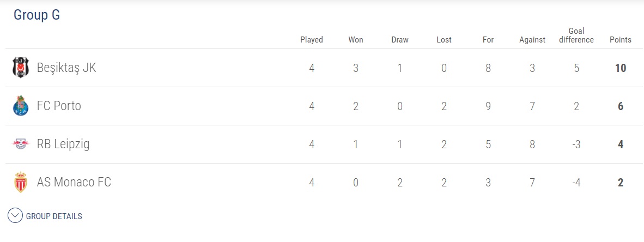644x242 pixels.
Task: Click the Against column header
Action: coord(532,40)
